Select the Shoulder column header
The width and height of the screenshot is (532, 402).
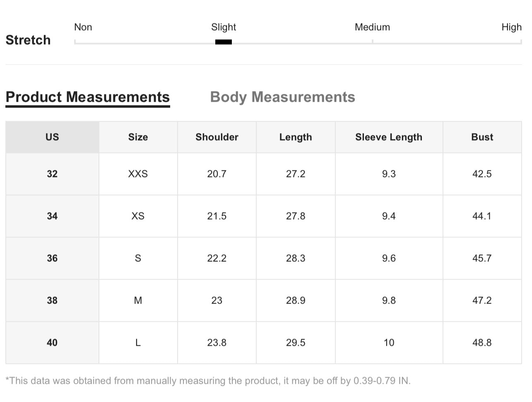pos(217,137)
